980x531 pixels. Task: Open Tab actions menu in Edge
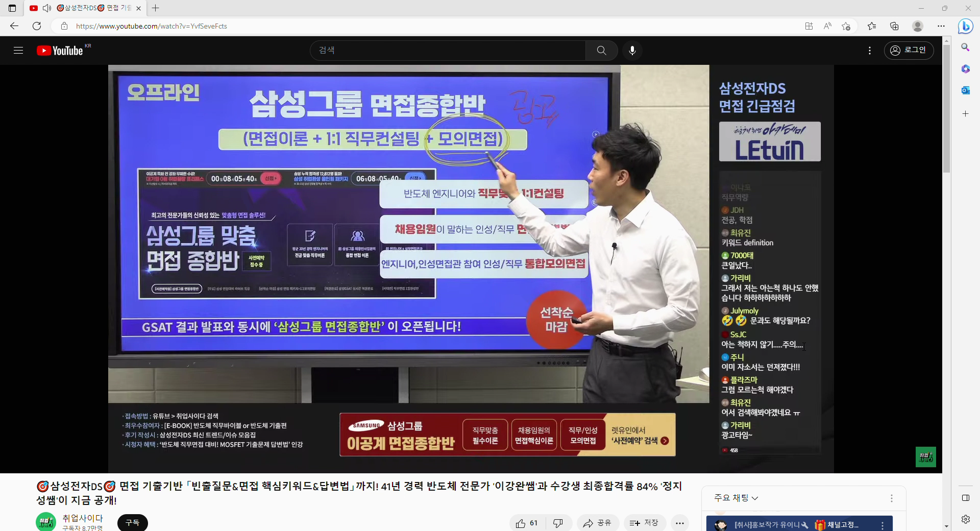coord(12,8)
